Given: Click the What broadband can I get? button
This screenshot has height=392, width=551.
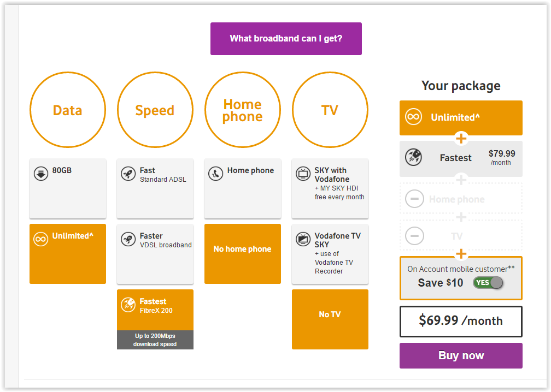Looking at the screenshot, I should click(x=286, y=39).
